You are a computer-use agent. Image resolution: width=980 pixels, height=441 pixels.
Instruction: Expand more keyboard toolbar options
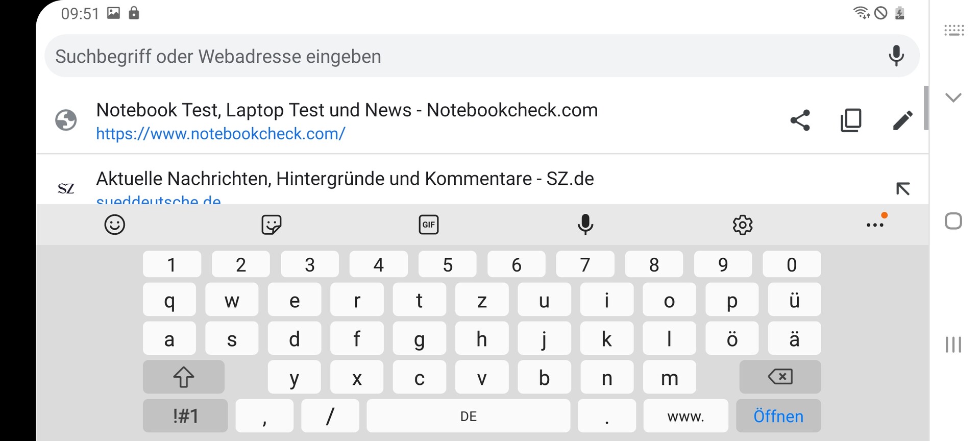tap(875, 225)
